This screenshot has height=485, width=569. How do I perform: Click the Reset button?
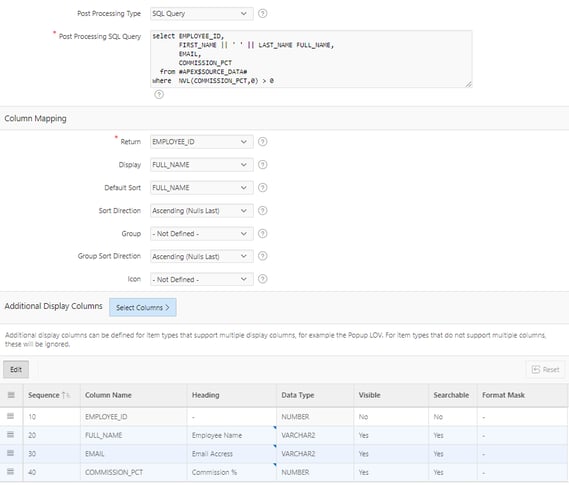545,370
